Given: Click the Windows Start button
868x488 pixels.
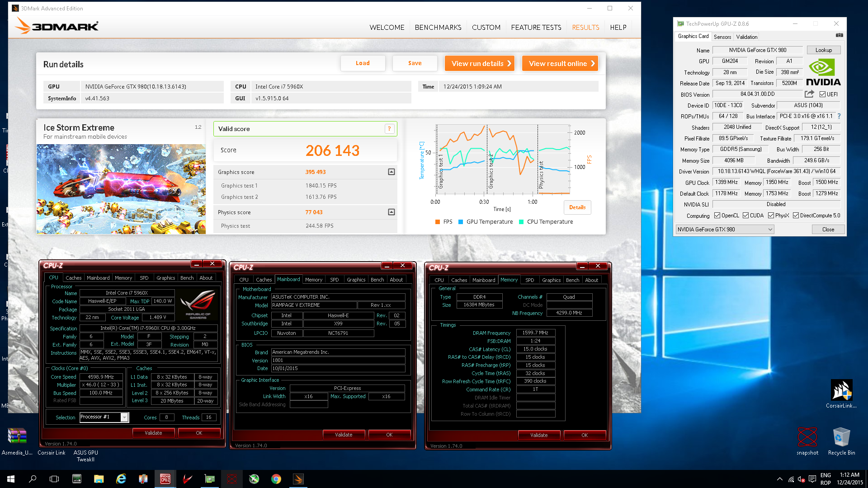Looking at the screenshot, I should (x=11, y=479).
